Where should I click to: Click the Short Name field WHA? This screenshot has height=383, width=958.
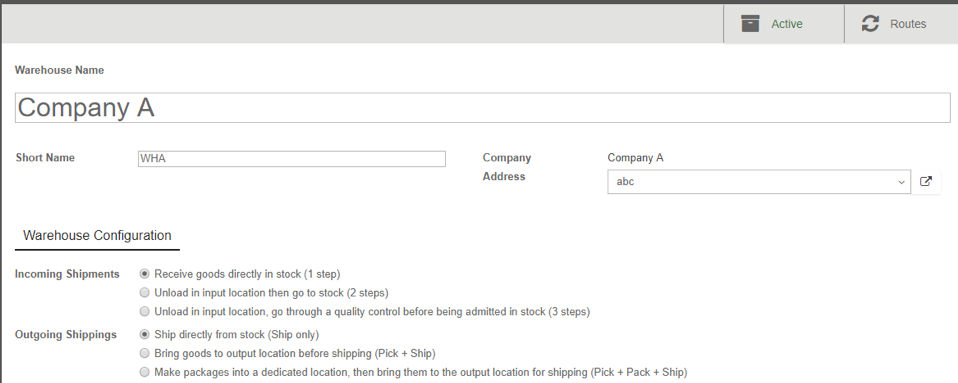(x=291, y=159)
